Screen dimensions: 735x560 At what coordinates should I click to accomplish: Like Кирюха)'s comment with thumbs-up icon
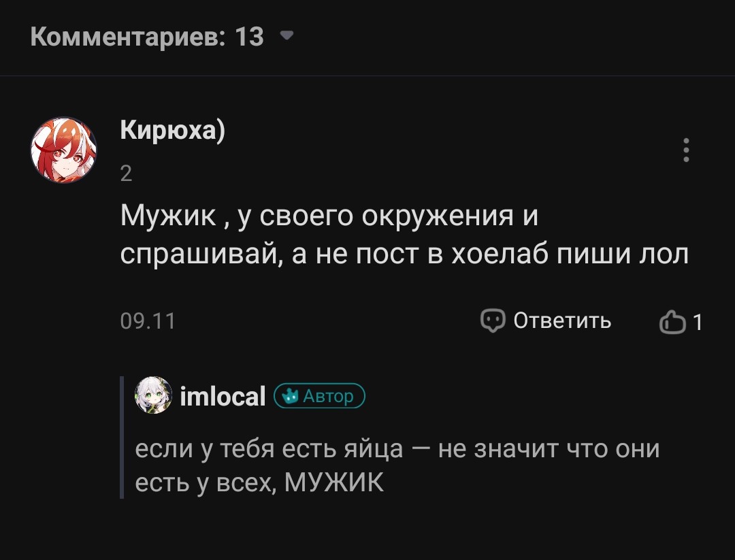coord(672,323)
